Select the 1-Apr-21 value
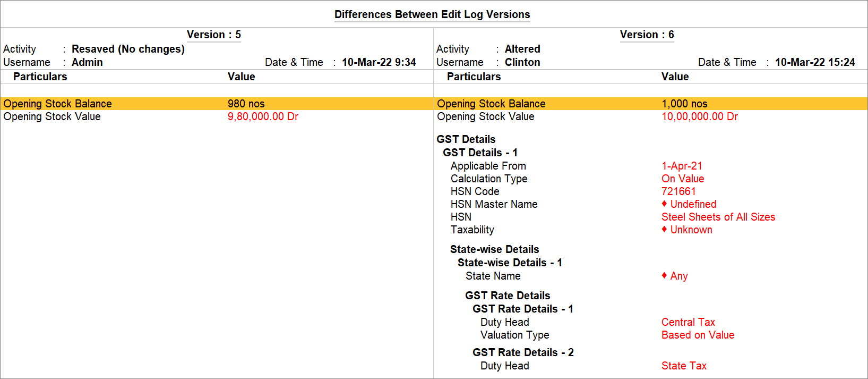This screenshot has height=379, width=868. click(682, 166)
